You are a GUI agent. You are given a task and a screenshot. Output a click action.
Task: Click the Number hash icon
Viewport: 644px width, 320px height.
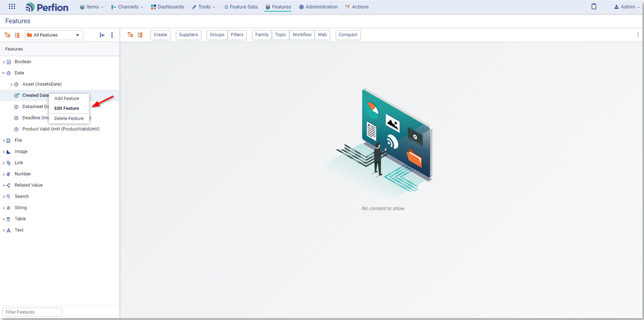pyautogui.click(x=9, y=174)
